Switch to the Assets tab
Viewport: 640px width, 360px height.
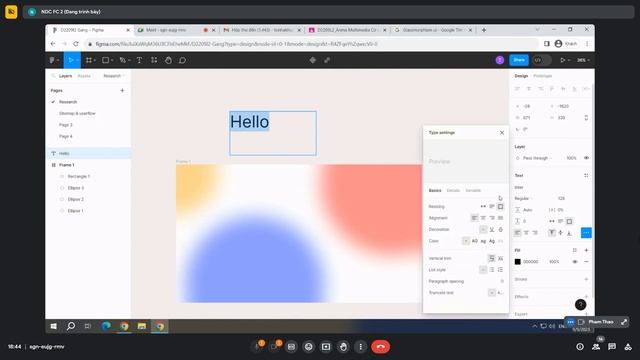click(x=84, y=76)
